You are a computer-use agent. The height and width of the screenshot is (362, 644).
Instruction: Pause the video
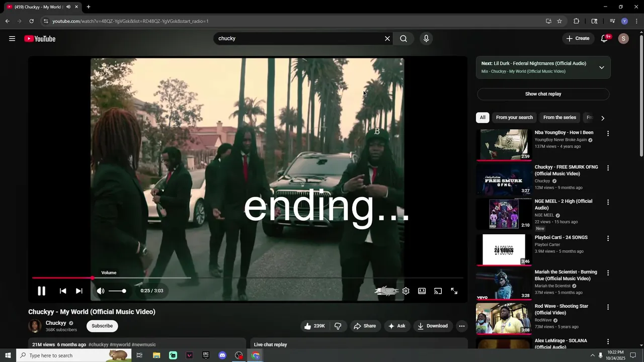pyautogui.click(x=42, y=291)
